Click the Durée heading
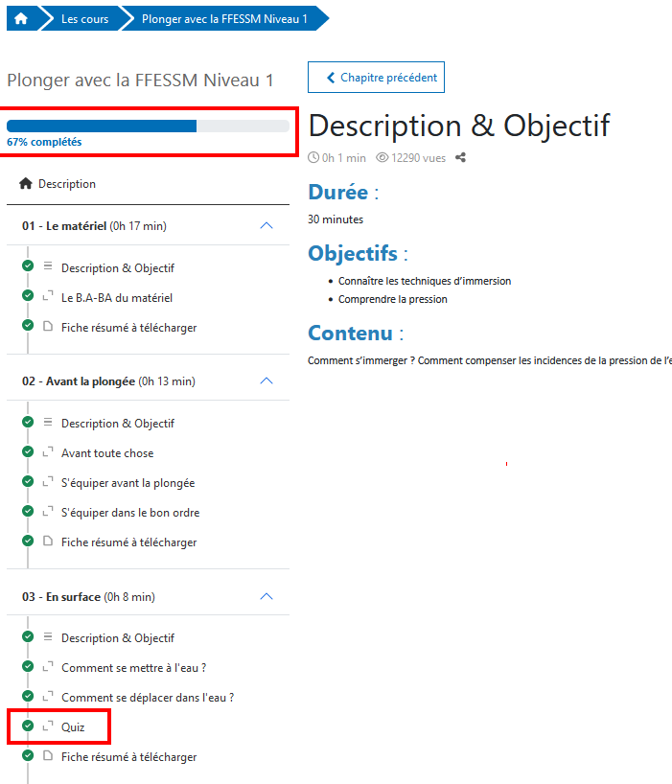 343,192
